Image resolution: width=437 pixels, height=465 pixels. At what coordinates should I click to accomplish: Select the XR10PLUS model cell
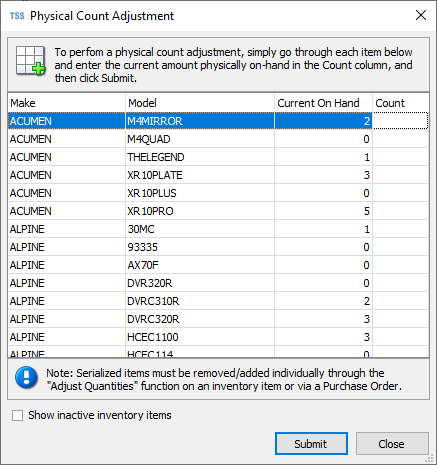(x=200, y=193)
